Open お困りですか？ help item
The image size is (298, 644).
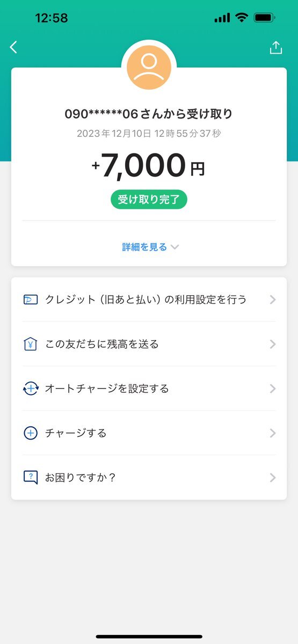[149, 478]
